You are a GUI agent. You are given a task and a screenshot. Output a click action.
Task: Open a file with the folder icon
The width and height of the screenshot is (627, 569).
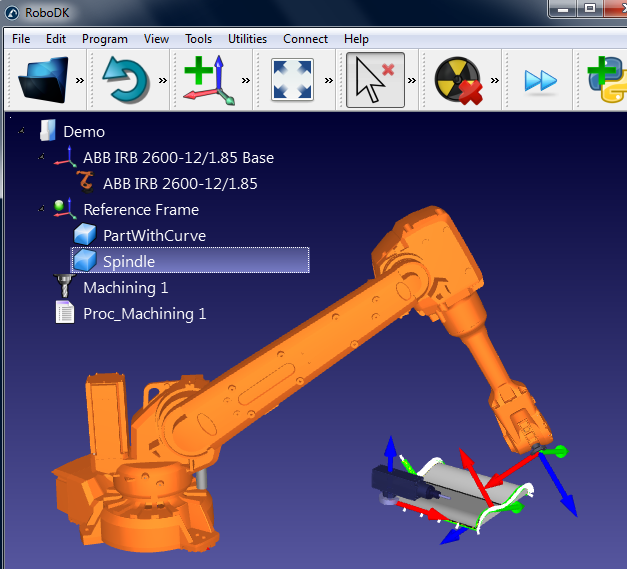[x=43, y=80]
